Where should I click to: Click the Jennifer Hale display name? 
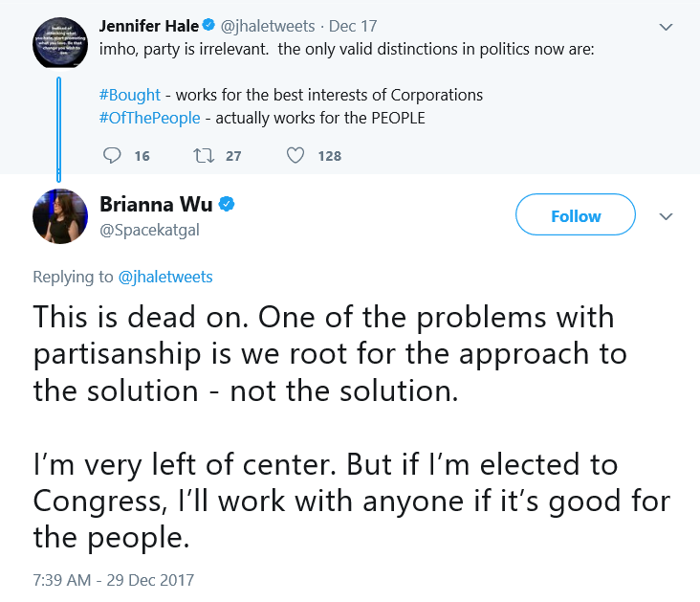pos(148,26)
